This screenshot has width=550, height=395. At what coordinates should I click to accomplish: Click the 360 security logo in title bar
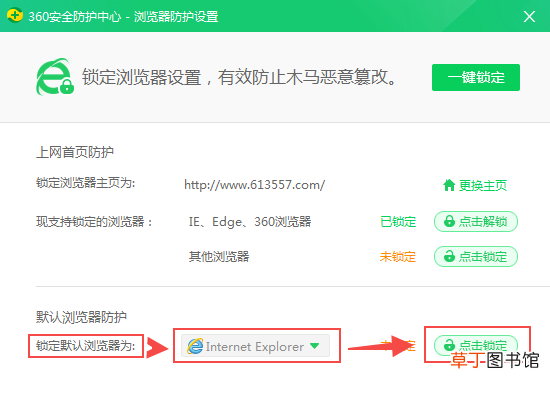(x=15, y=15)
